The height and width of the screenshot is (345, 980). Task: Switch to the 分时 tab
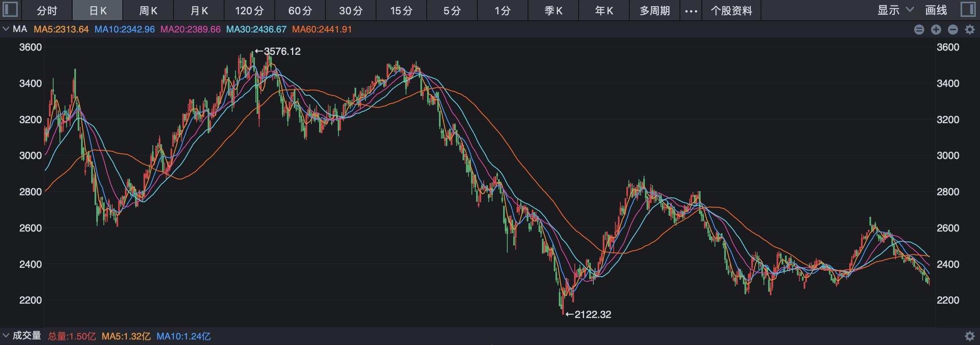[x=47, y=11]
